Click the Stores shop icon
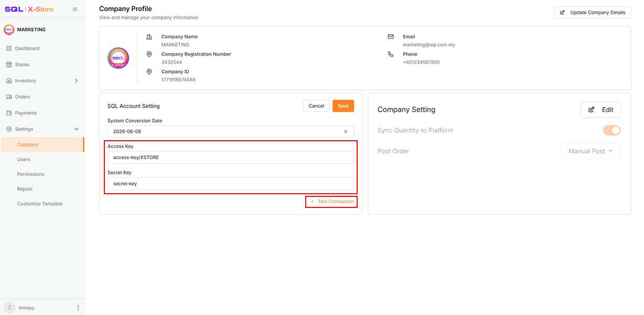The image size is (644, 315). pyautogui.click(x=9, y=65)
